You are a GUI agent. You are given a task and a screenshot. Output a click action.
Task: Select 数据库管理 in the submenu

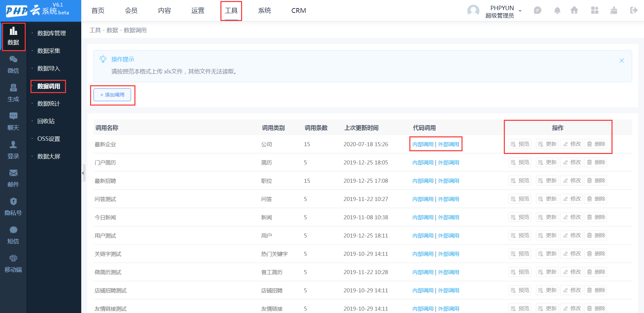coord(51,33)
